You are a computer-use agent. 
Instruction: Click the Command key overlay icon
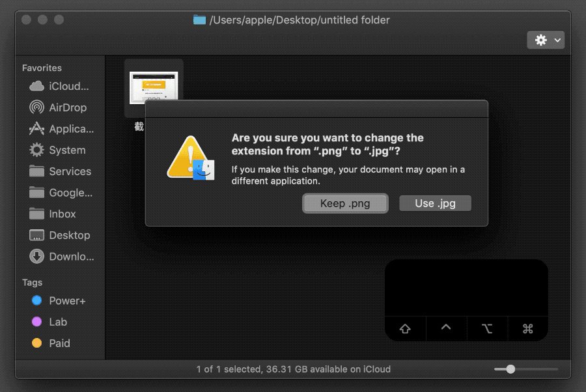click(527, 329)
